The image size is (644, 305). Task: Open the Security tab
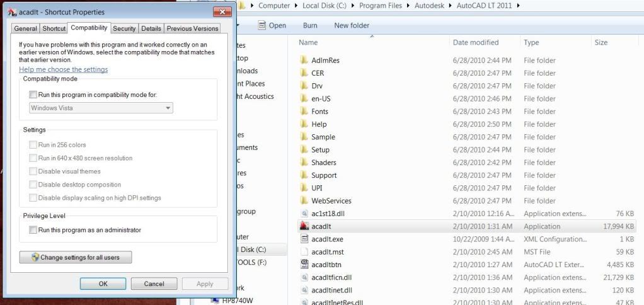tap(124, 28)
